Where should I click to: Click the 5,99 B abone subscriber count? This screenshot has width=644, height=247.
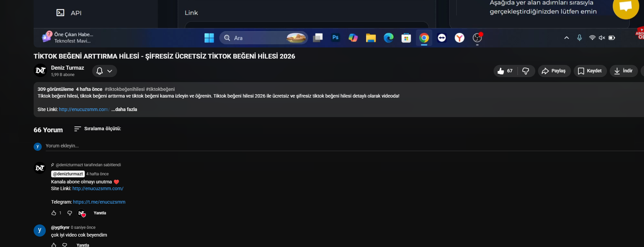[x=63, y=75]
